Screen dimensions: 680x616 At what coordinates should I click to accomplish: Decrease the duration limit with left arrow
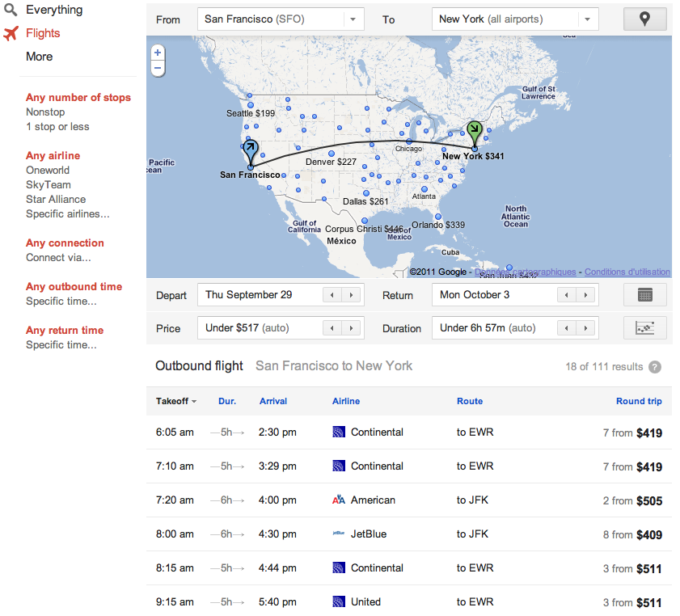(566, 328)
